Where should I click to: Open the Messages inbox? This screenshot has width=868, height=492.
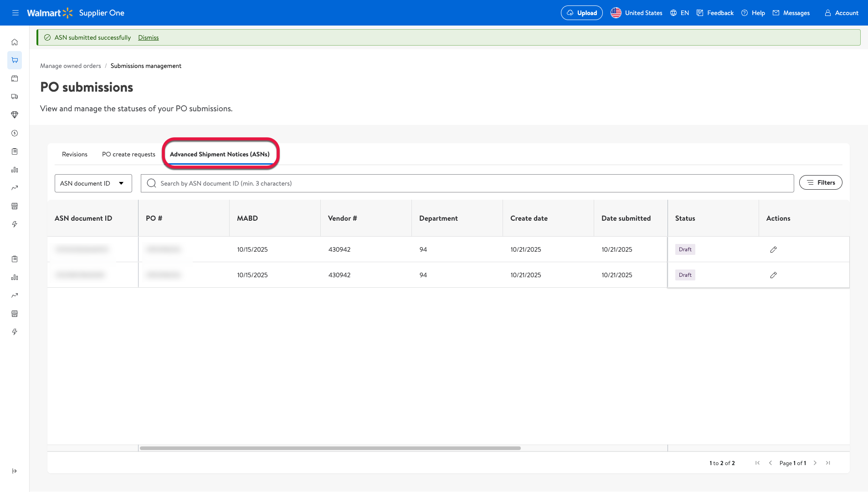(791, 13)
